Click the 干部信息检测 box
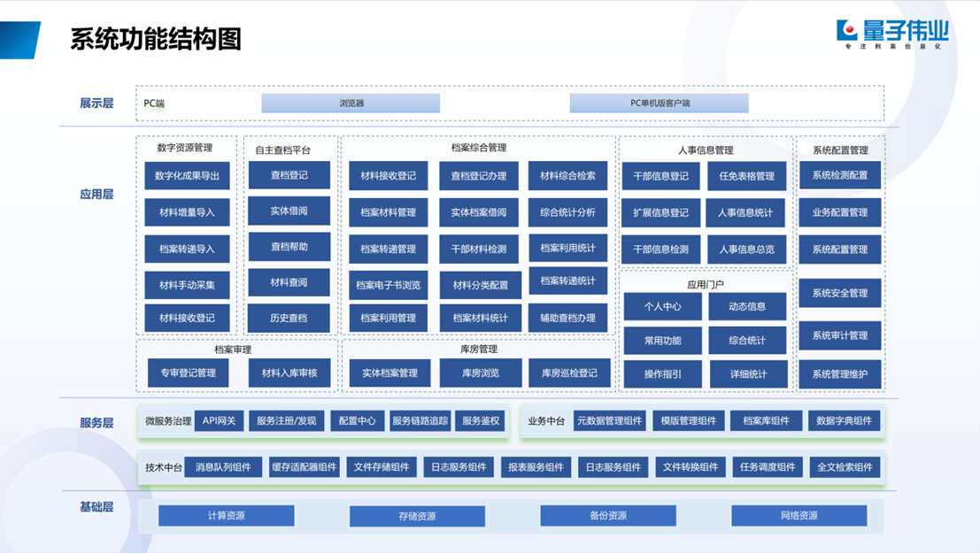The width and height of the screenshot is (980, 553). point(660,250)
